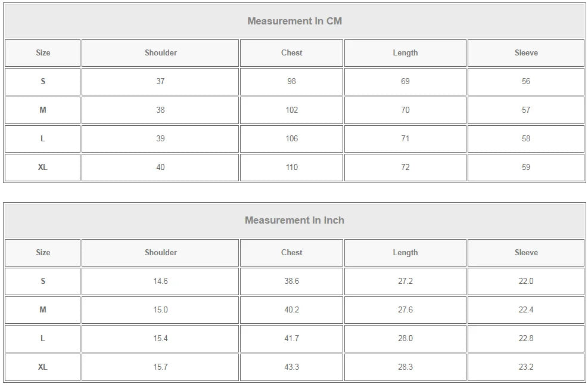Select sleeve value 23.2 for XL
The width and height of the screenshot is (588, 387).
pyautogui.click(x=526, y=367)
